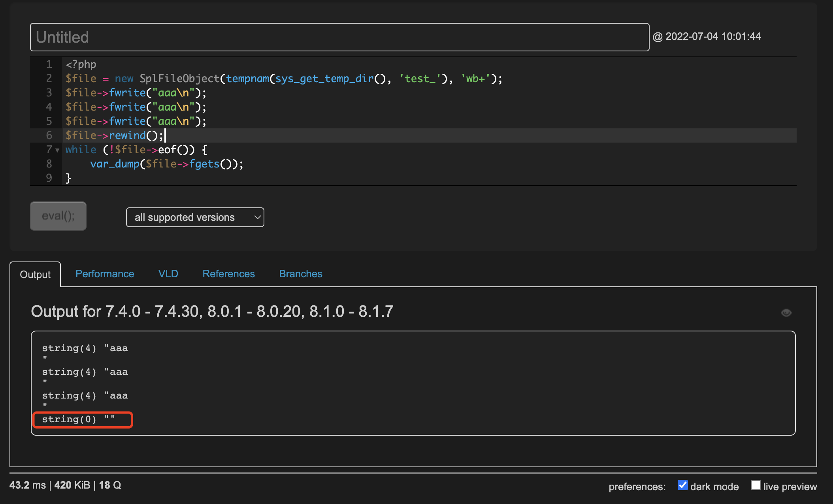
Task: Click line number 2 in the gutter
Action: (49, 79)
